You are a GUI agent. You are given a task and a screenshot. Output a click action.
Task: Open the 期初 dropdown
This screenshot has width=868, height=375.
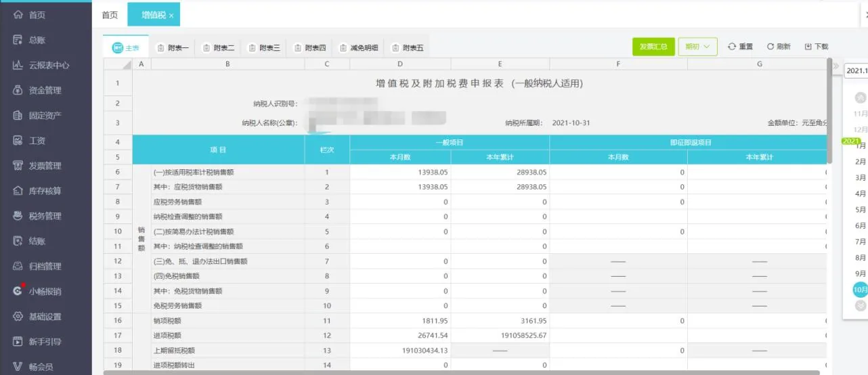697,47
